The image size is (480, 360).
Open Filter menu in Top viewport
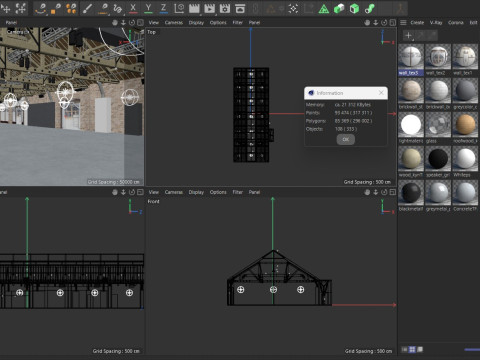(237, 23)
